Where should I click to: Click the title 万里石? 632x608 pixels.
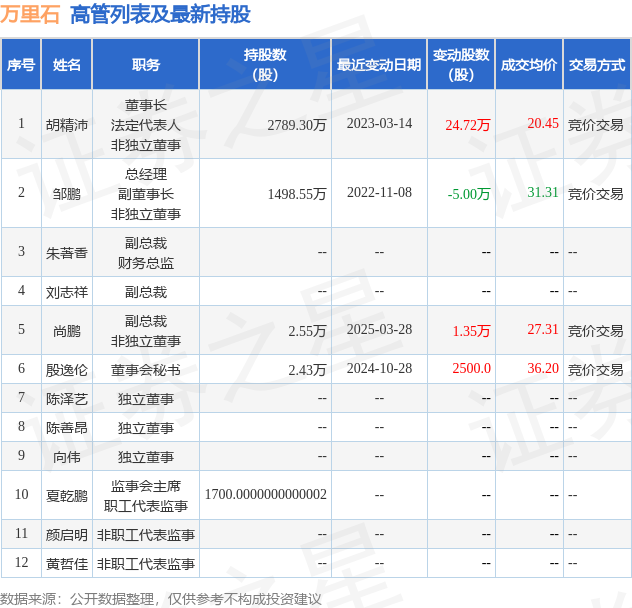pos(30,14)
